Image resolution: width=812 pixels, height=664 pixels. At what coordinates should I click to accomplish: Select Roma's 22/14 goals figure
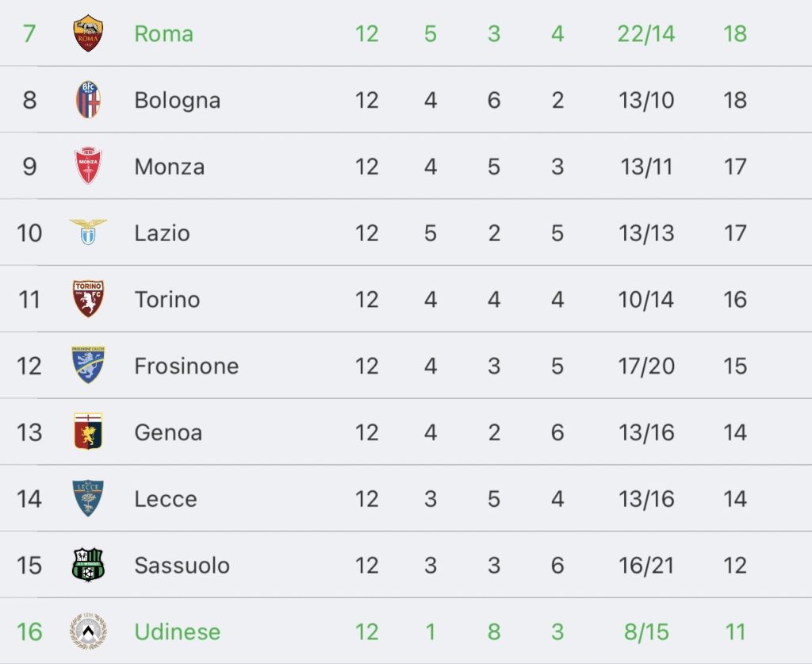646,34
